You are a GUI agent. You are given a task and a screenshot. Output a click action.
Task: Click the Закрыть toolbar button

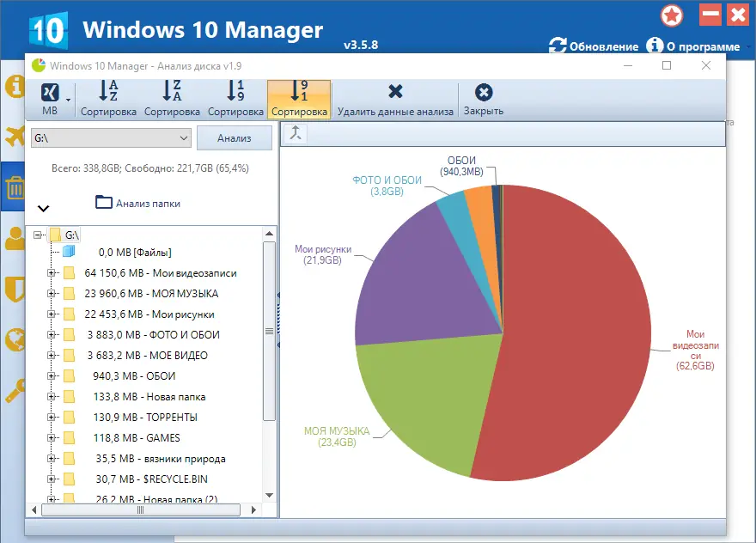484,99
